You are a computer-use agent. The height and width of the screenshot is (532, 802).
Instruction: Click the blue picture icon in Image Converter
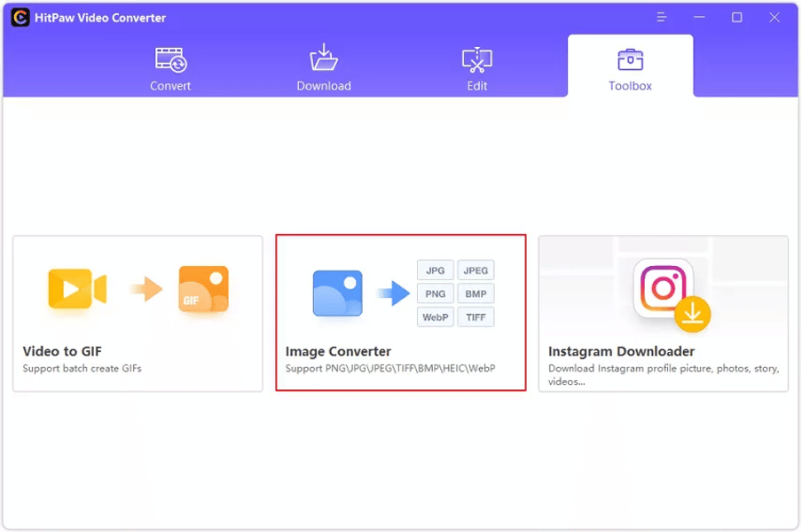(337, 293)
